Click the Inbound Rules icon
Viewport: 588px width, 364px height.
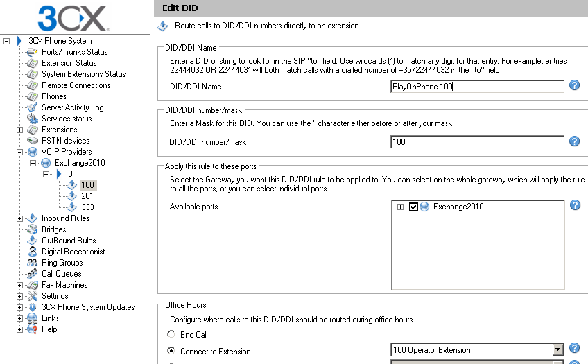pos(33,218)
